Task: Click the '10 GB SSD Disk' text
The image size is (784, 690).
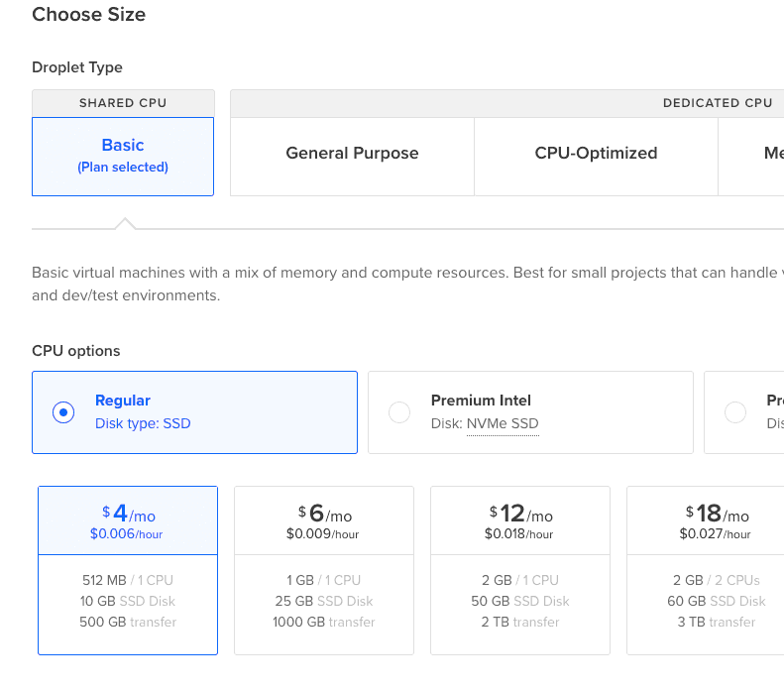Action: pyautogui.click(x=128, y=601)
